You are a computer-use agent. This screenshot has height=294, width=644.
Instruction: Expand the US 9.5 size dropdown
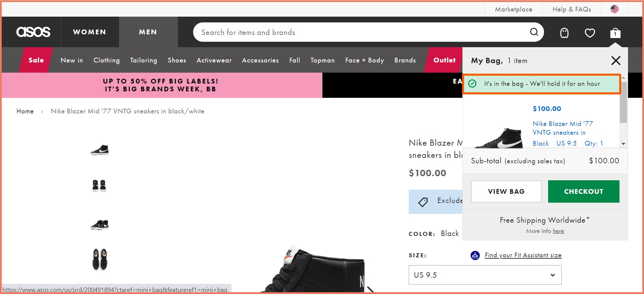pos(485,275)
